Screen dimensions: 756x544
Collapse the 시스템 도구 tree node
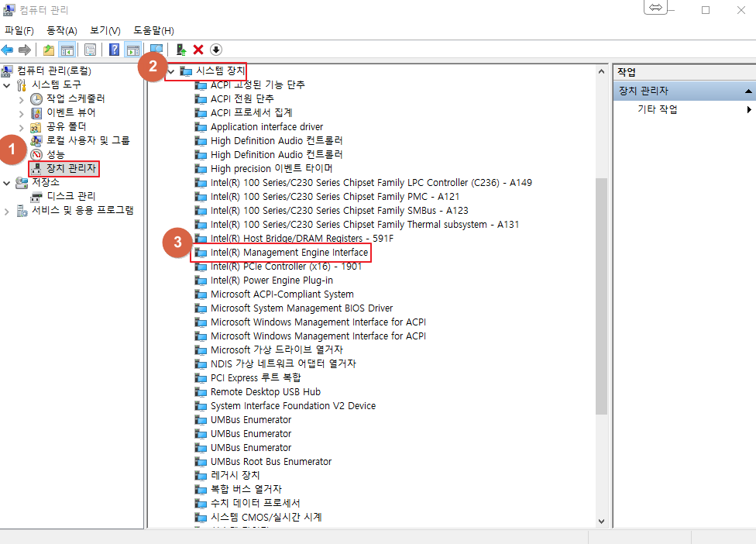[7, 85]
